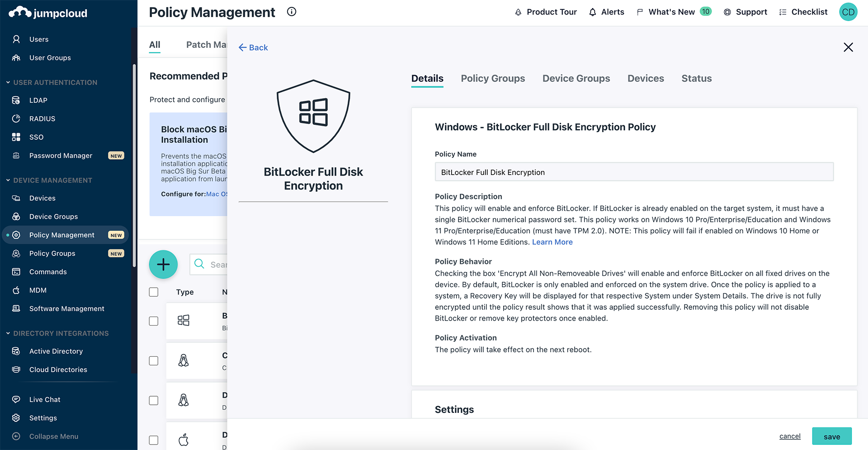Switch to the Policy Groups tab
Screen dimensions: 868x450
click(493, 78)
